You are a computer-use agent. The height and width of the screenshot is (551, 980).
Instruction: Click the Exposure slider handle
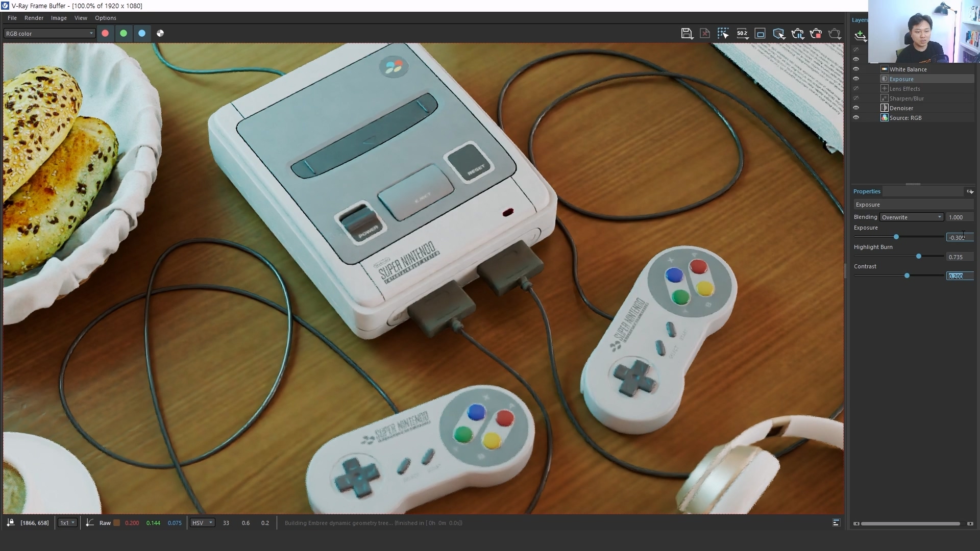pos(896,237)
